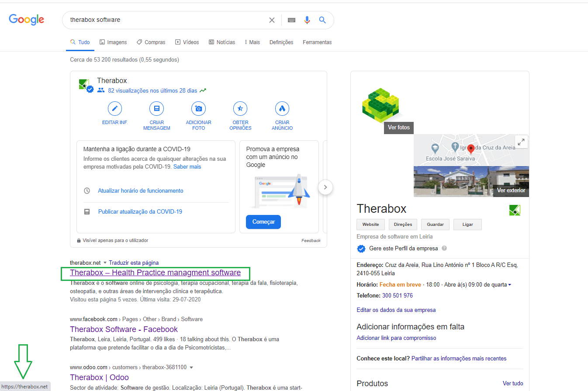Click the Therabox business profile title
The image size is (588, 391).
[x=381, y=208]
